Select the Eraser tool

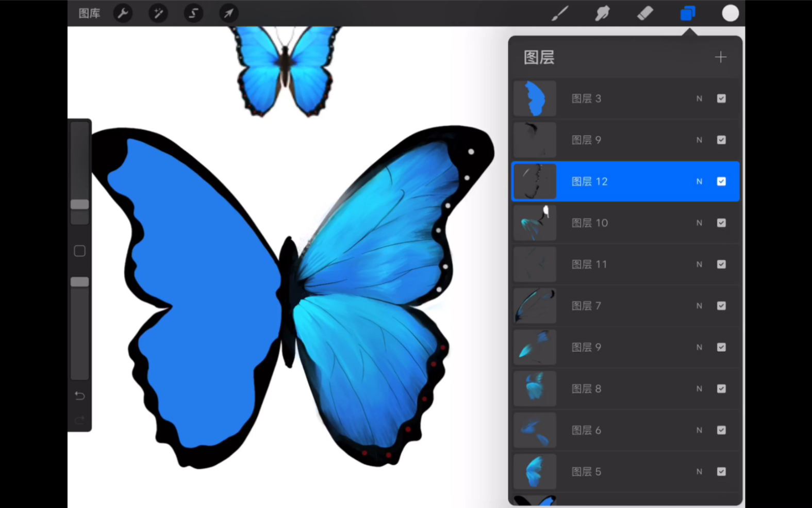645,13
